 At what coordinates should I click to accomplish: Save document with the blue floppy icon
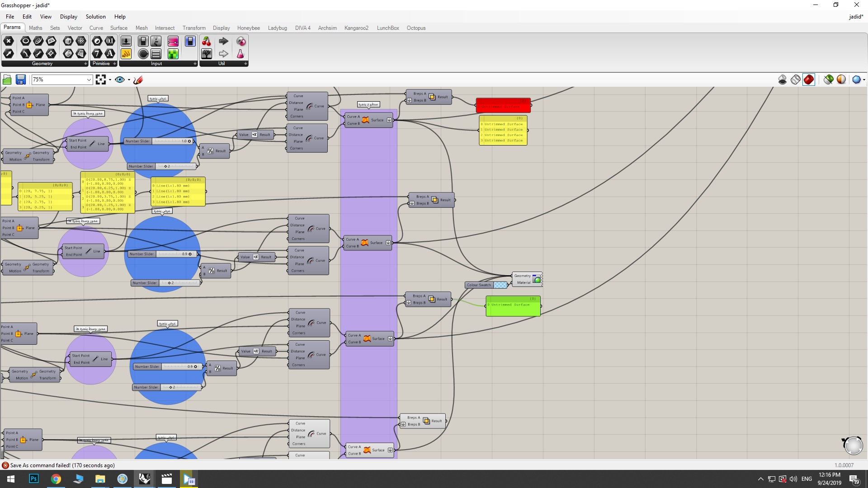[21, 80]
